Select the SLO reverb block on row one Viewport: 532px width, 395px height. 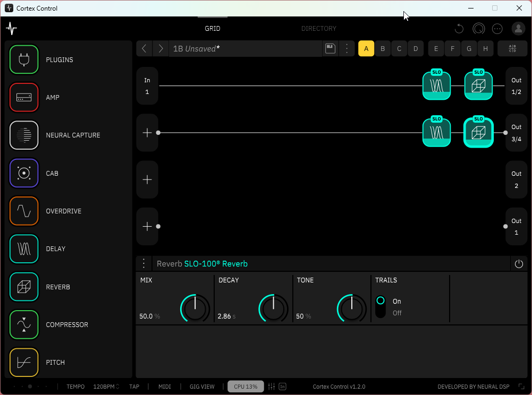(x=478, y=85)
